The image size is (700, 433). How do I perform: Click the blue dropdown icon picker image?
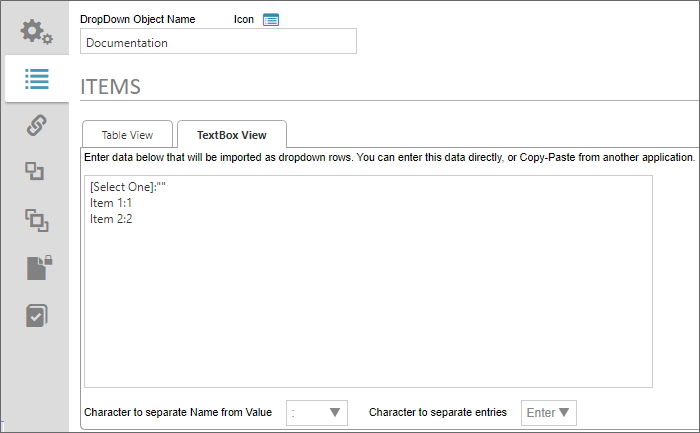[271, 19]
